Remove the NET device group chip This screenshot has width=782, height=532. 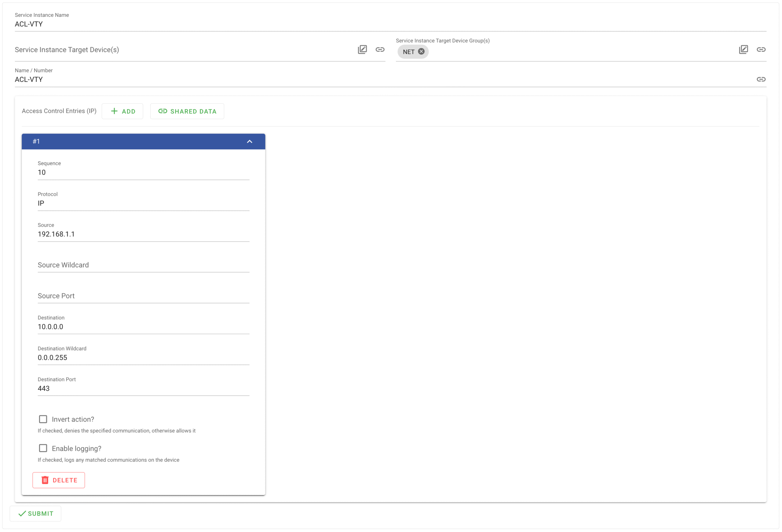pos(421,52)
